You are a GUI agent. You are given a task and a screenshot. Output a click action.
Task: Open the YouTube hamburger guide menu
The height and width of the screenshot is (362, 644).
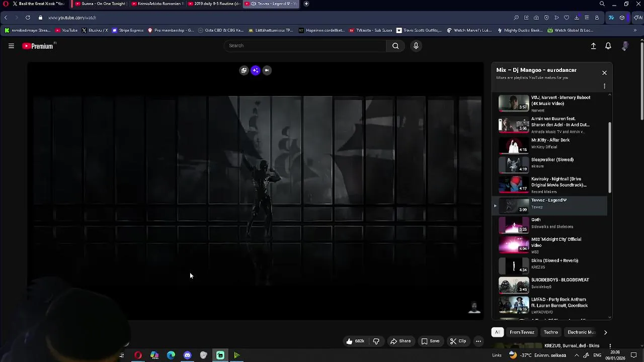11,46
